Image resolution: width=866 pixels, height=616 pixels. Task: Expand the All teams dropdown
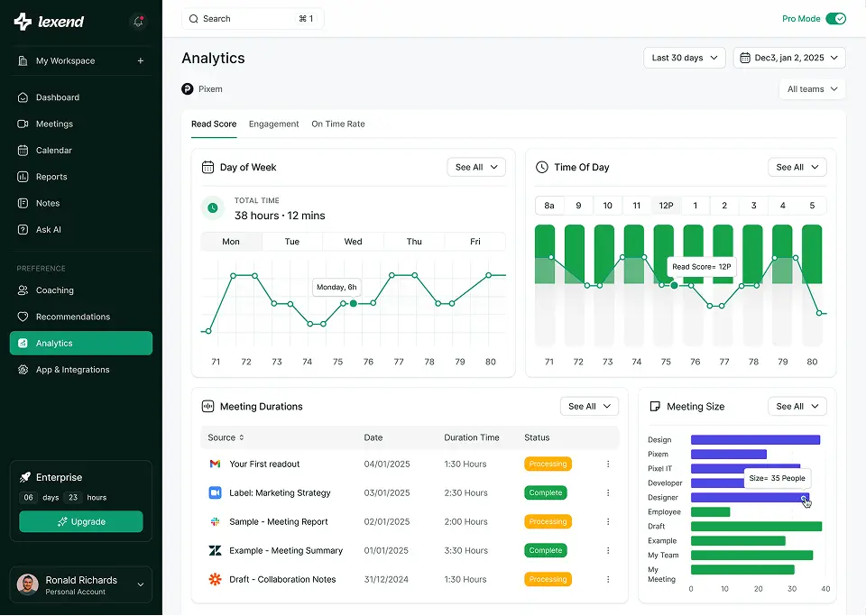pos(812,89)
